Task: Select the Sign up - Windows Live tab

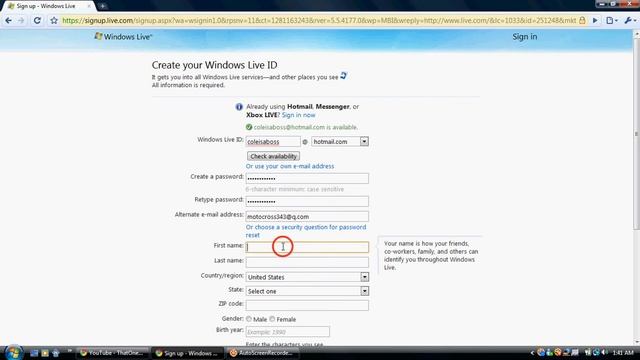Action: 48,6
